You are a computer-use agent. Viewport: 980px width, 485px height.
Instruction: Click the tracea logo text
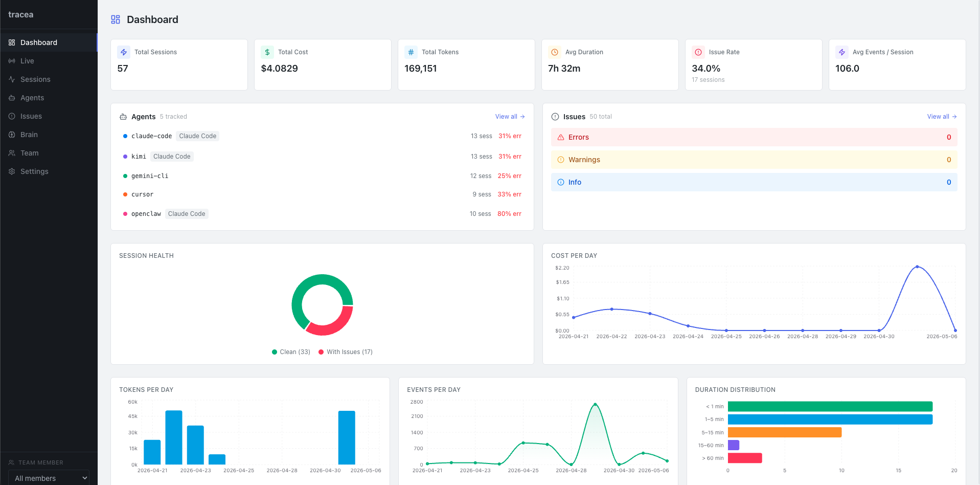pos(21,15)
